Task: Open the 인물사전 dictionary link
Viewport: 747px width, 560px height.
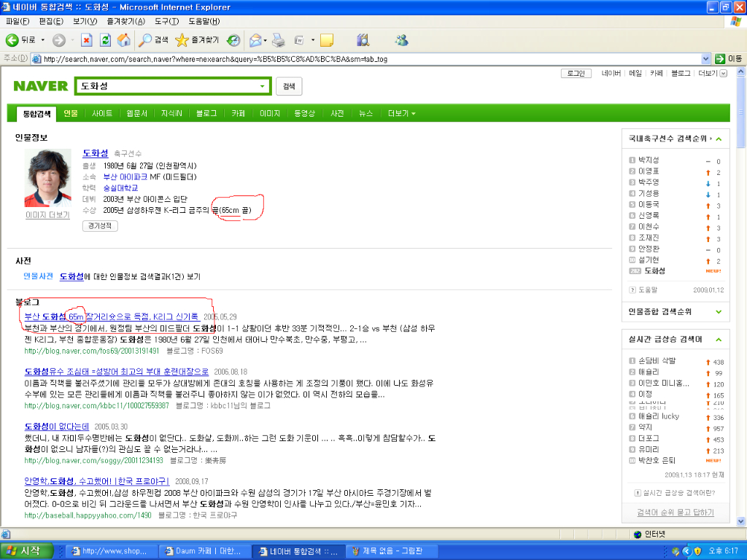Action: pyautogui.click(x=38, y=276)
